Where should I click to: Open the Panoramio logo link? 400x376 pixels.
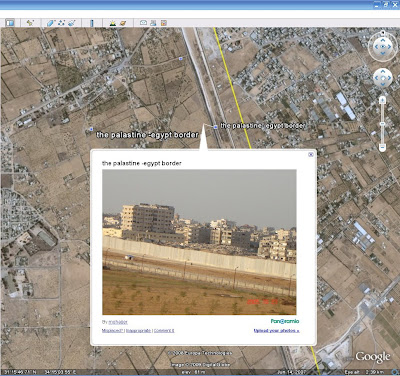pos(285,321)
